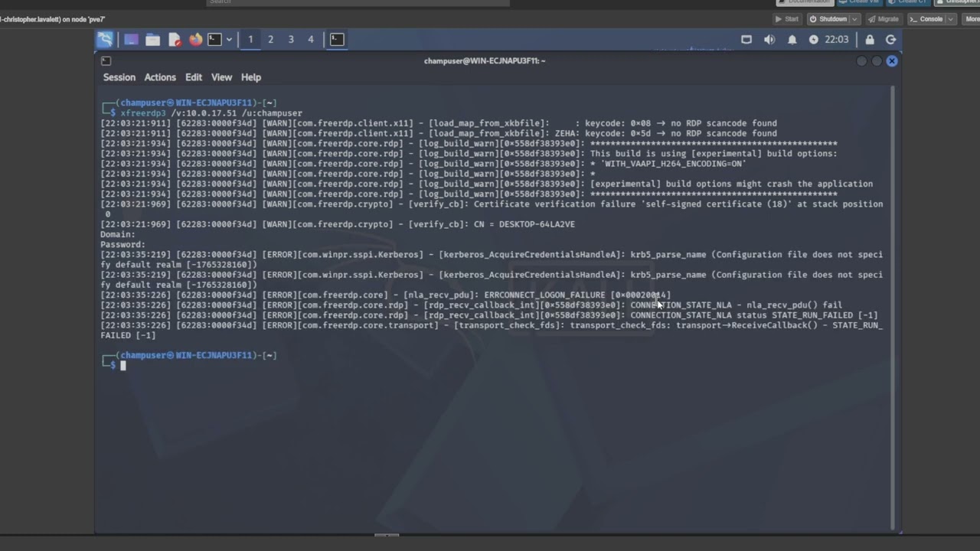This screenshot has height=551, width=980.
Task: Click the power manager tray icon
Action: [813, 40]
